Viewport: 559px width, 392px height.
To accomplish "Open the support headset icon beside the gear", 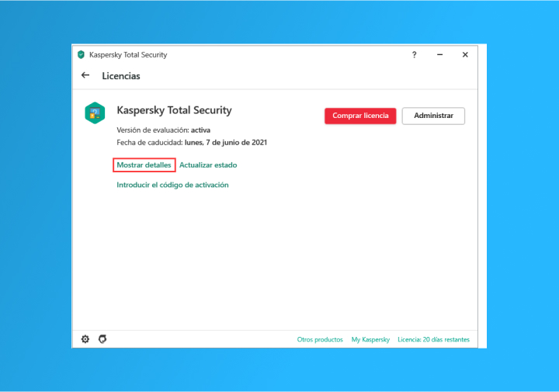I will click(102, 339).
